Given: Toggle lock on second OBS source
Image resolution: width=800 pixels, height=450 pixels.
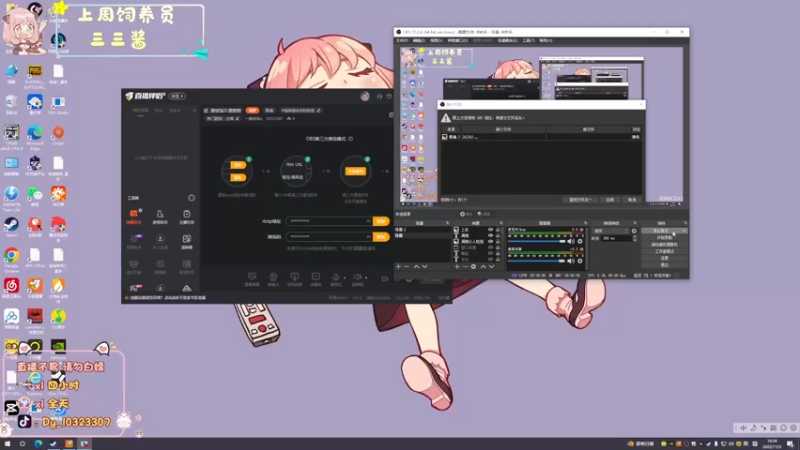Looking at the screenshot, I should click(x=498, y=236).
